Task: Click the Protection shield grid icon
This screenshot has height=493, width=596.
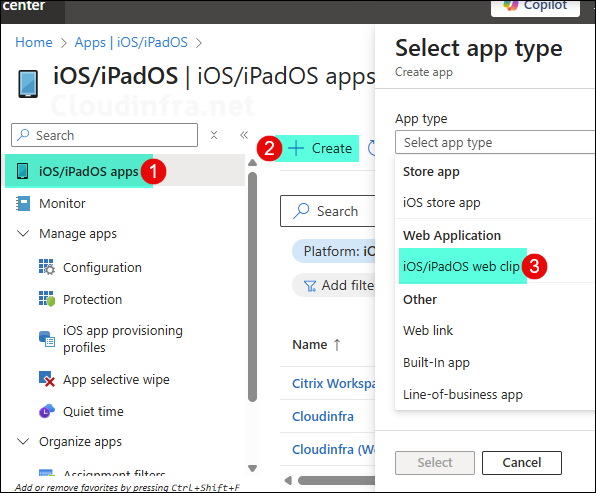Action: click(x=47, y=299)
